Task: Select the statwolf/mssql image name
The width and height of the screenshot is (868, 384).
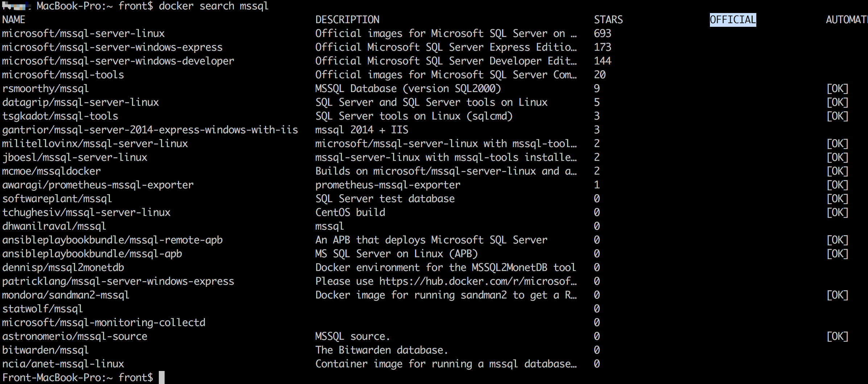Action: (42, 309)
